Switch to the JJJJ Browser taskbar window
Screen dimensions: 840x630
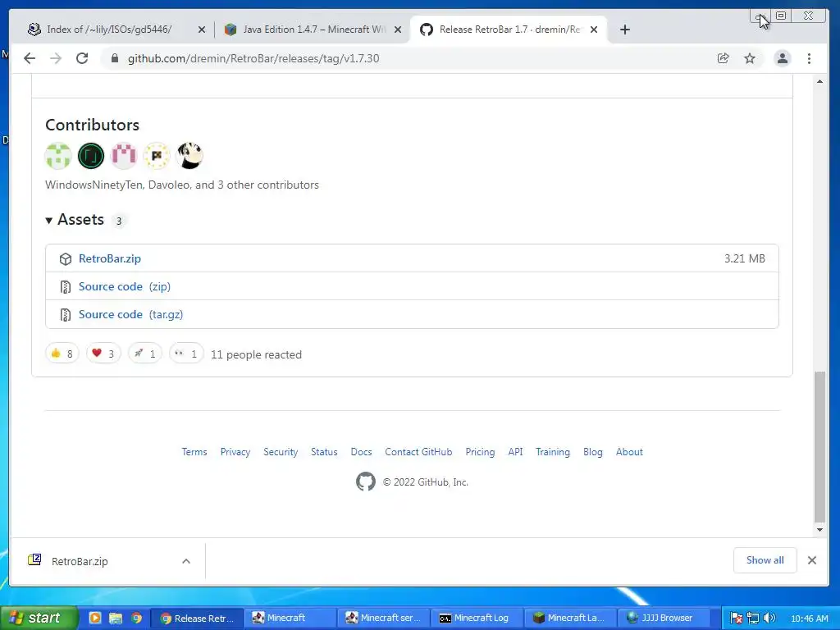[664, 618]
